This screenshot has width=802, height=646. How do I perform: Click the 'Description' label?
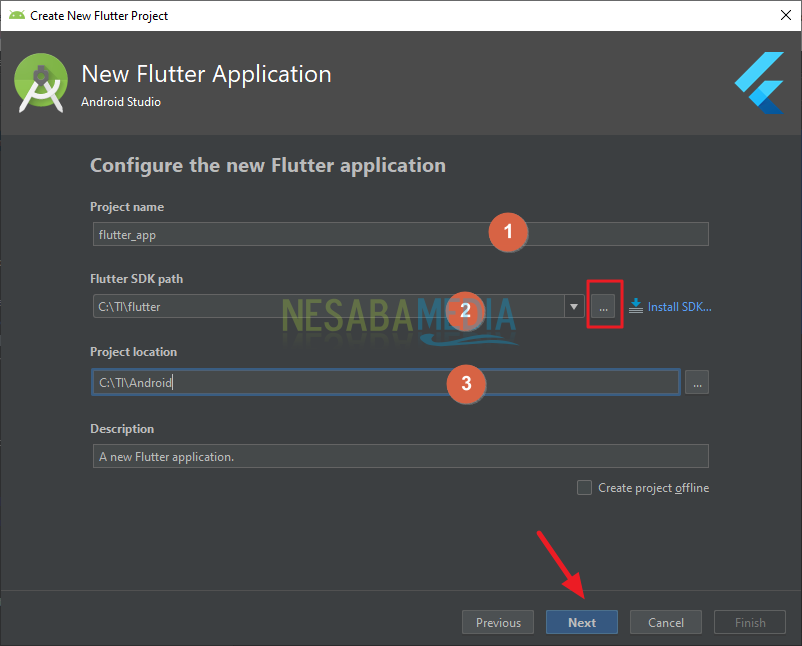[x=122, y=429]
